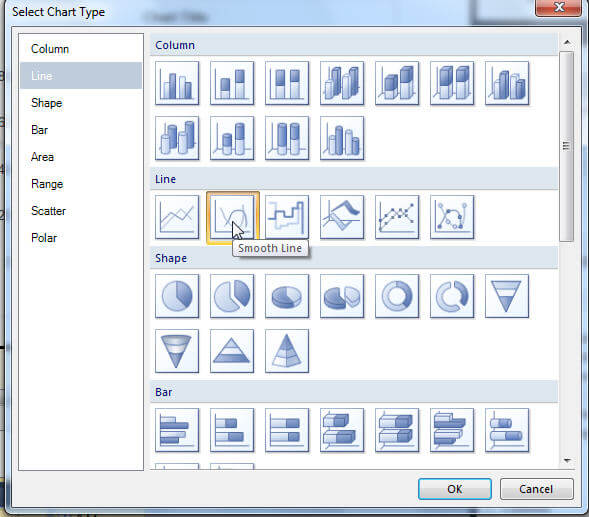This screenshot has width=589, height=517.
Task: Jump to the Shape chart category
Action: point(81,103)
